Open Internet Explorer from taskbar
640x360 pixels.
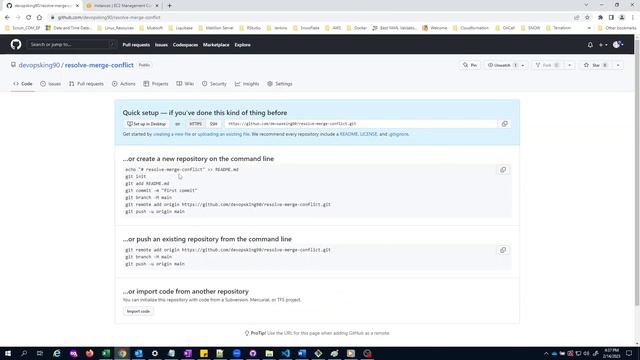[x=57, y=353]
